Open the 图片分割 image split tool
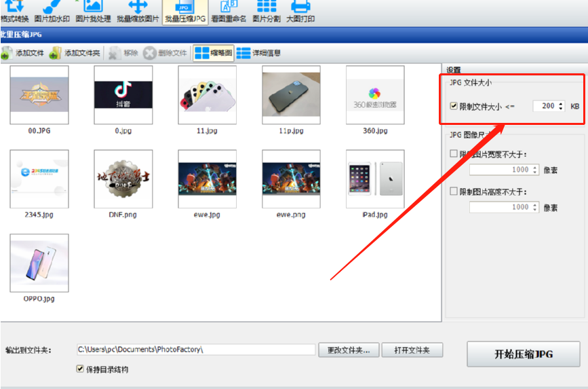The height and width of the screenshot is (389, 588). point(267,12)
